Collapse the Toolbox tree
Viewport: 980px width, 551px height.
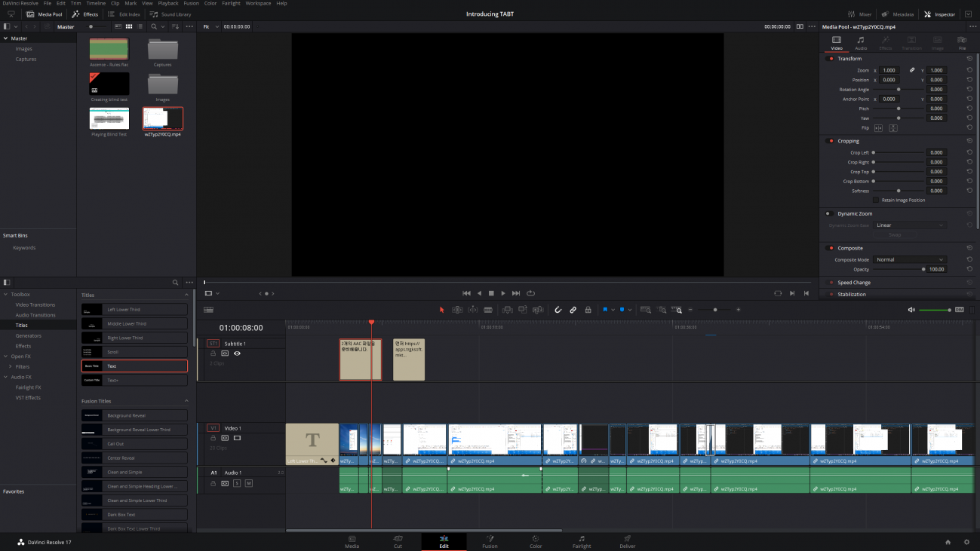(6, 295)
